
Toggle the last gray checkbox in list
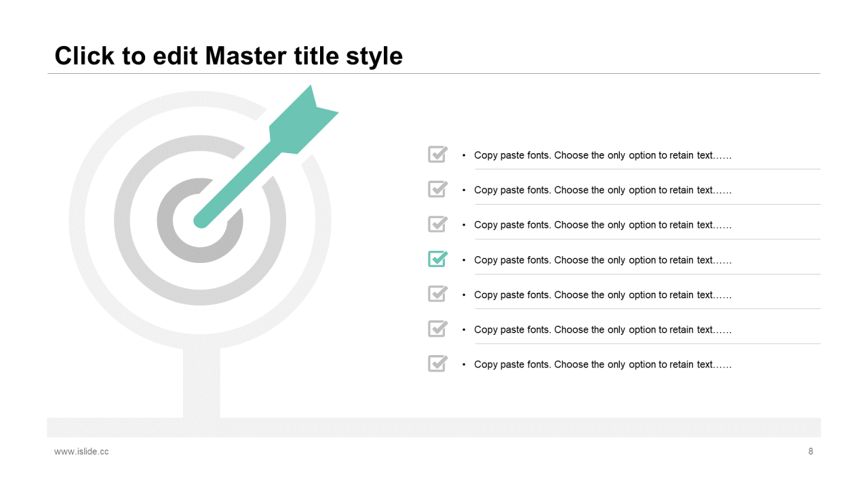pos(438,363)
